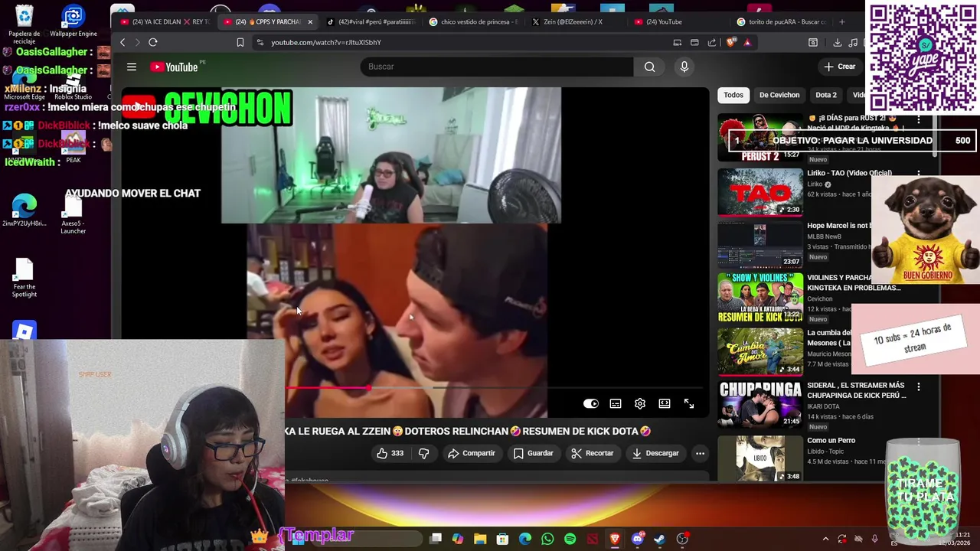
Task: Click the magnifier search button on YouTube
Action: tap(649, 67)
